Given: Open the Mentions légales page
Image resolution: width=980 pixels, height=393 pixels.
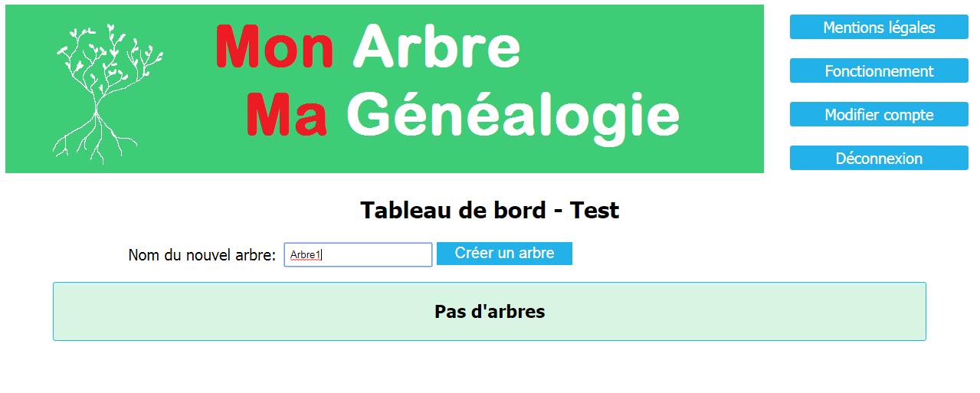Looking at the screenshot, I should click(x=879, y=28).
